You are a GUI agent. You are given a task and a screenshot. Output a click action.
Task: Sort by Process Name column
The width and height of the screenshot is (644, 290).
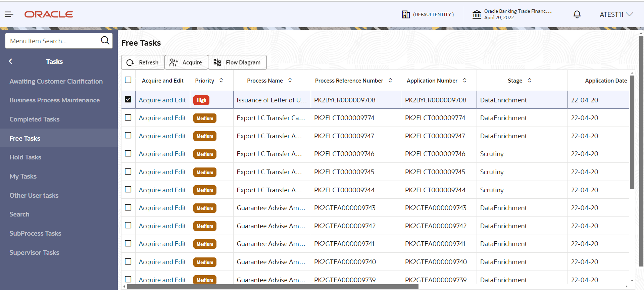(x=290, y=81)
